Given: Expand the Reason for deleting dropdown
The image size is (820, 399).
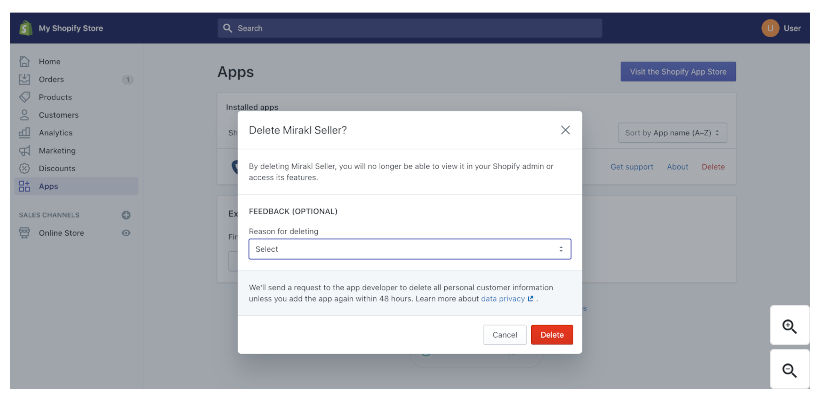Looking at the screenshot, I should click(409, 249).
